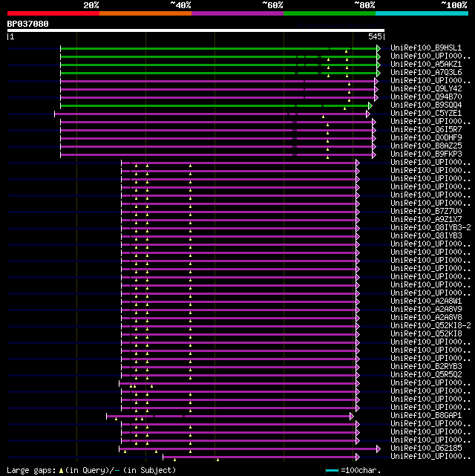This screenshot has width=475, height=476.
Task: Click the white BP037080 query sequence bar
Action: (x=196, y=30)
